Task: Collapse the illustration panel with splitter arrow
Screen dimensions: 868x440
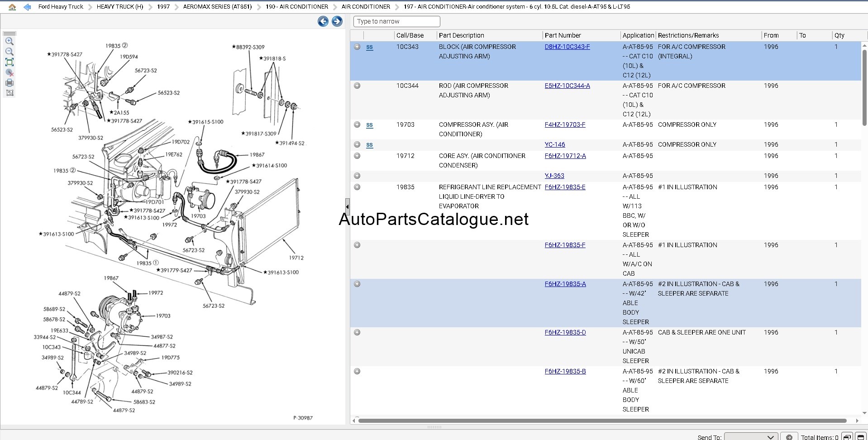Action: click(347, 206)
